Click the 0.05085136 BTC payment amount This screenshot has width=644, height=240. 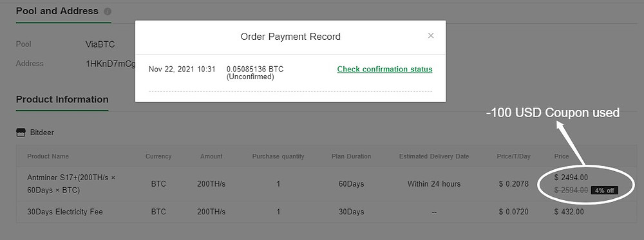(x=255, y=69)
